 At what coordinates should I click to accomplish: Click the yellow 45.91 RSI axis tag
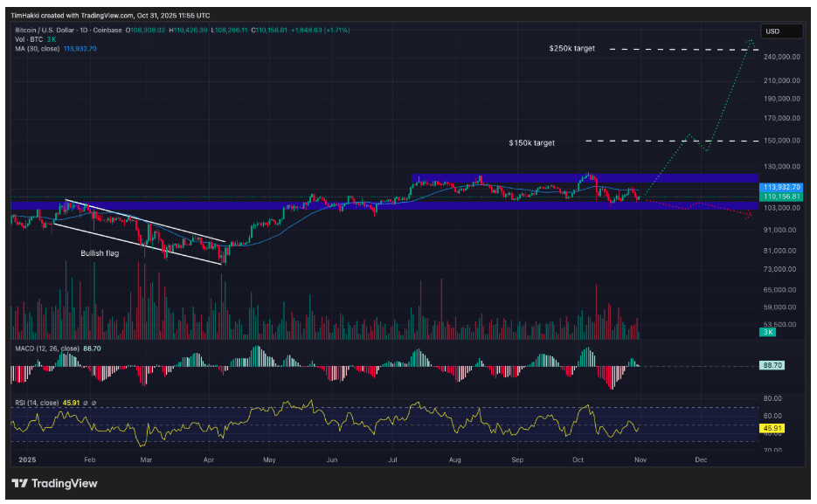pyautogui.click(x=772, y=428)
